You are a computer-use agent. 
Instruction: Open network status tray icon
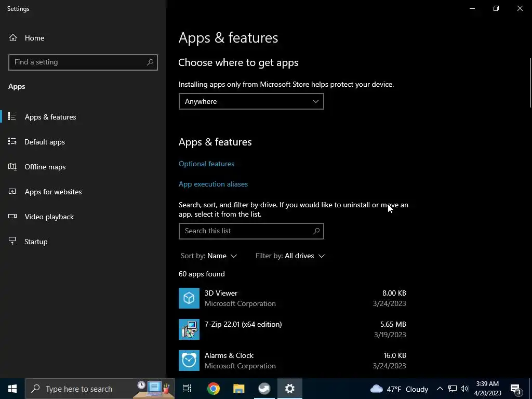453,389
